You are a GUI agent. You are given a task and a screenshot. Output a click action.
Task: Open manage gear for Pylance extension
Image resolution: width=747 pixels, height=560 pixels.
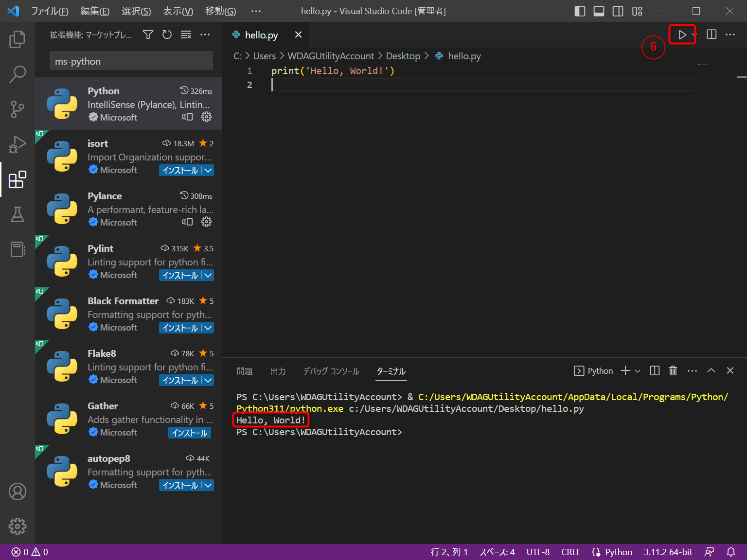click(207, 222)
